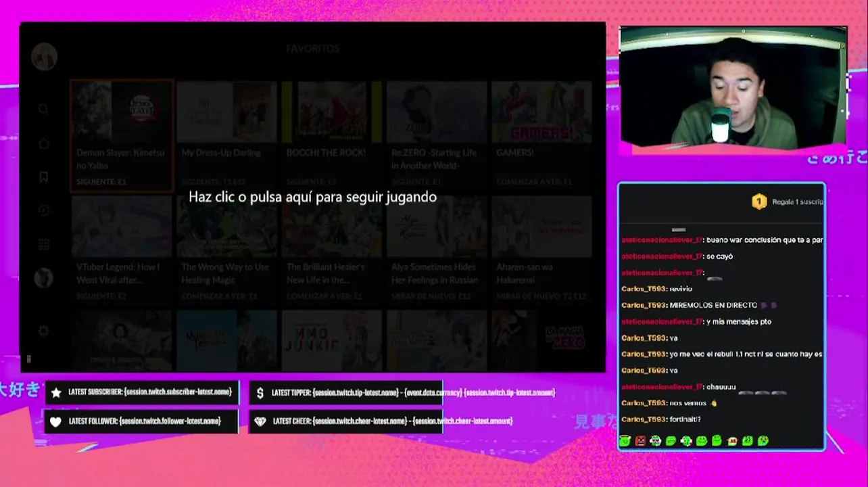The height and width of the screenshot is (487, 868).
Task: Open the Demon Slayer: Kimetsu no Yaiba card
Action: click(x=122, y=136)
